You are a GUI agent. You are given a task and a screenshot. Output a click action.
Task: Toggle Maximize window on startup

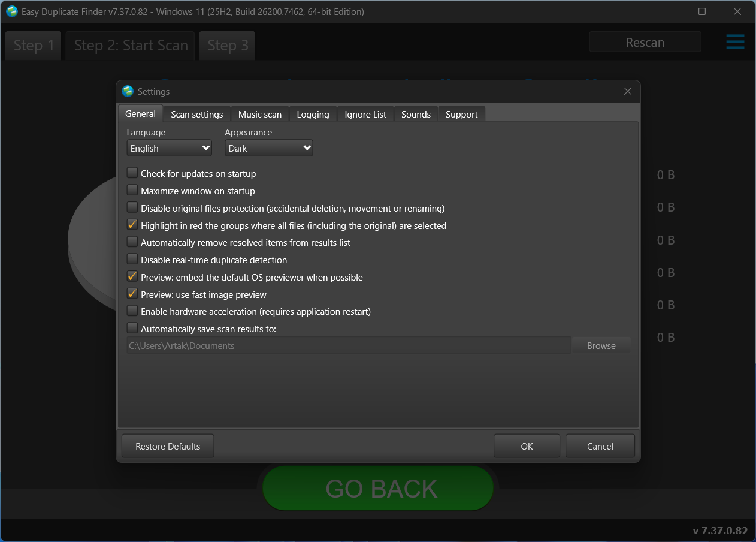point(132,191)
